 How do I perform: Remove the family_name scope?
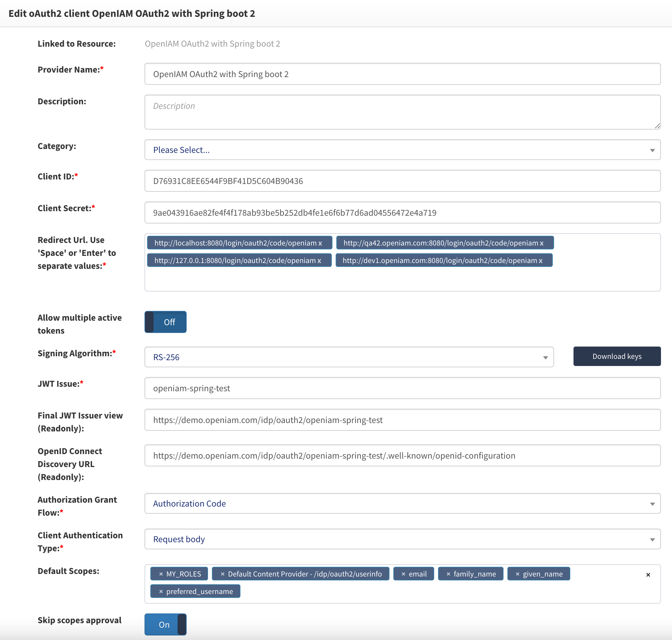click(x=448, y=574)
